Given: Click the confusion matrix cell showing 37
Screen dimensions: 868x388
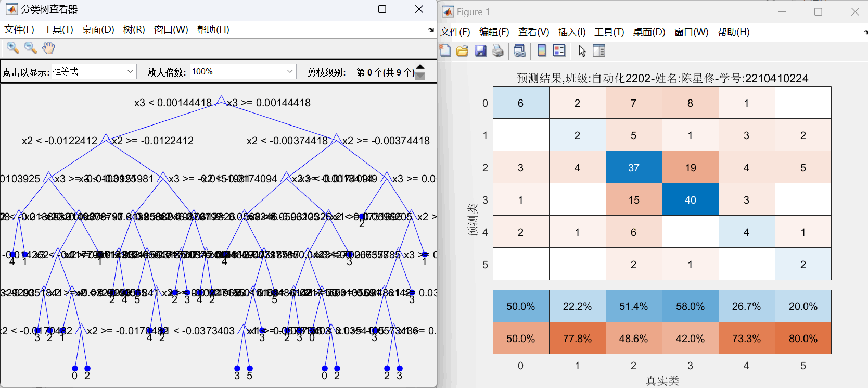Looking at the screenshot, I should click(634, 168).
